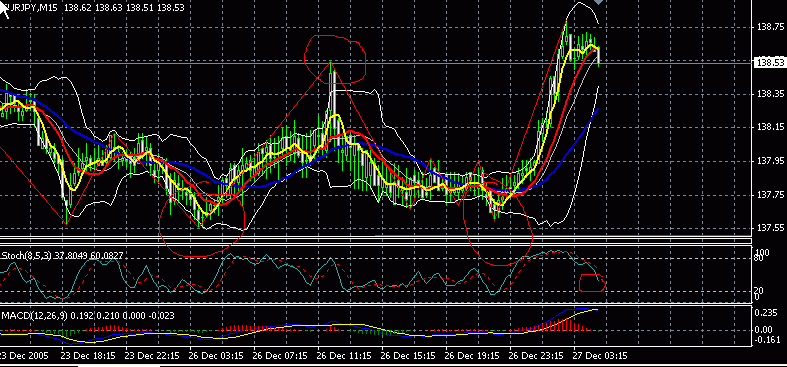Image resolution: width=787 pixels, height=367 pixels.
Task: Click the 26 Dec 03:15 time label
Action: click(x=217, y=355)
